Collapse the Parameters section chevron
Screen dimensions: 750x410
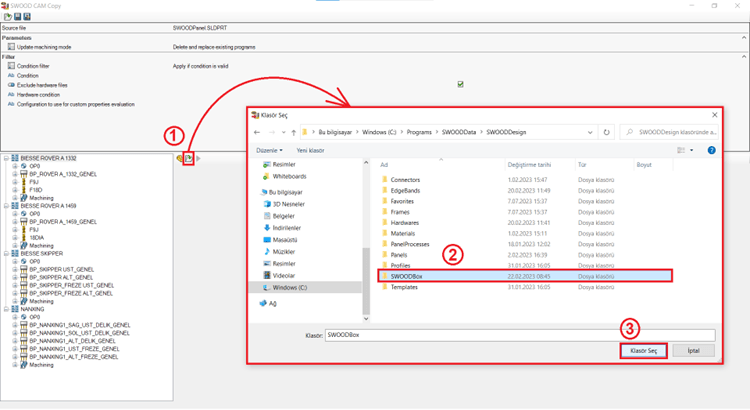[x=744, y=38]
